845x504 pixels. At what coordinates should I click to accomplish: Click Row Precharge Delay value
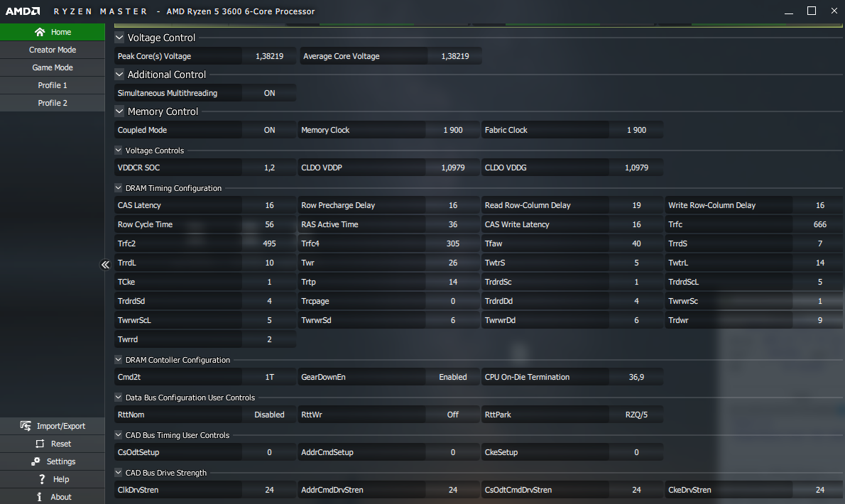point(453,205)
